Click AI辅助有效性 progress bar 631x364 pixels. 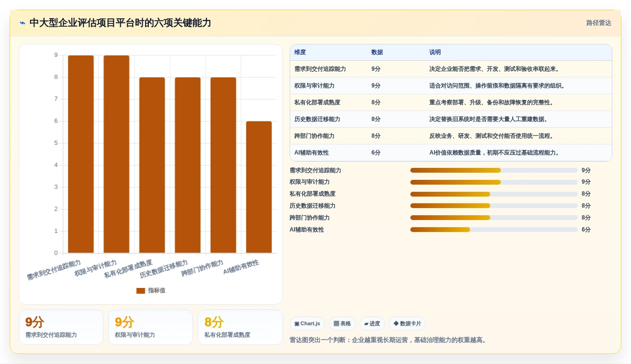pos(494,230)
